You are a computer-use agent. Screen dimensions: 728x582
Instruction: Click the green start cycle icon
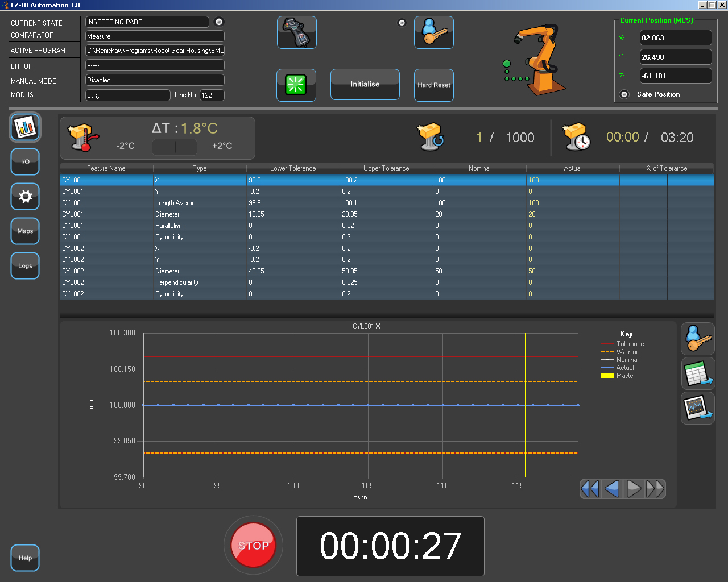(x=296, y=85)
